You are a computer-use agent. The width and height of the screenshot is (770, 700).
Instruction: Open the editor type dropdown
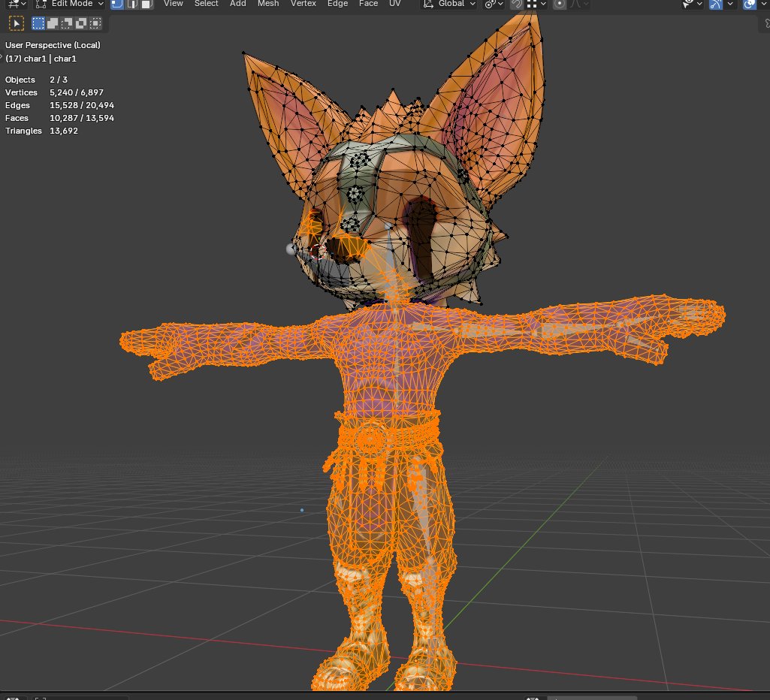tap(17, 4)
